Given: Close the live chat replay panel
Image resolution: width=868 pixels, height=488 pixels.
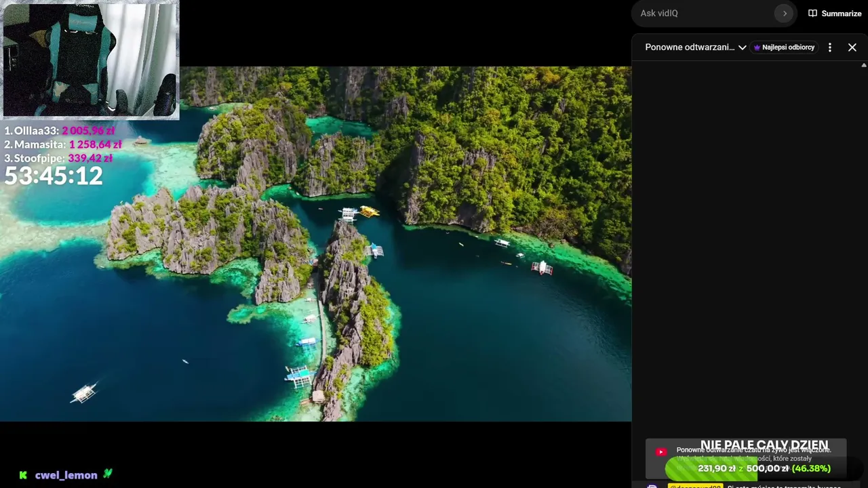Looking at the screenshot, I should point(852,47).
